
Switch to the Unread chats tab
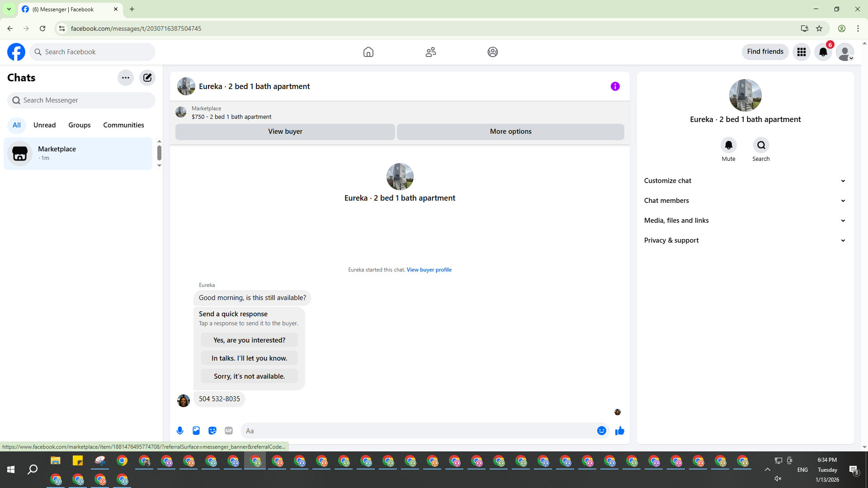[44, 125]
